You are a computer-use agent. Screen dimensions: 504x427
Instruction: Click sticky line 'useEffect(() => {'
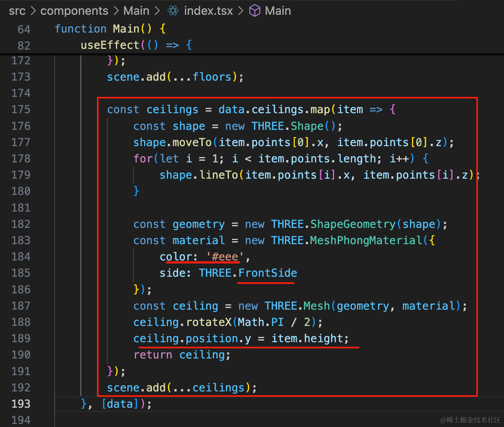point(136,45)
